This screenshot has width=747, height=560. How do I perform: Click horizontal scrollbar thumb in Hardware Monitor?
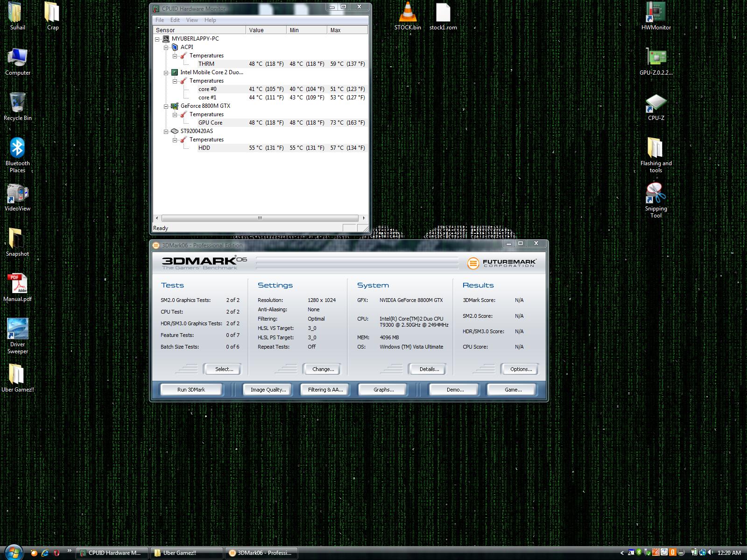click(x=260, y=218)
